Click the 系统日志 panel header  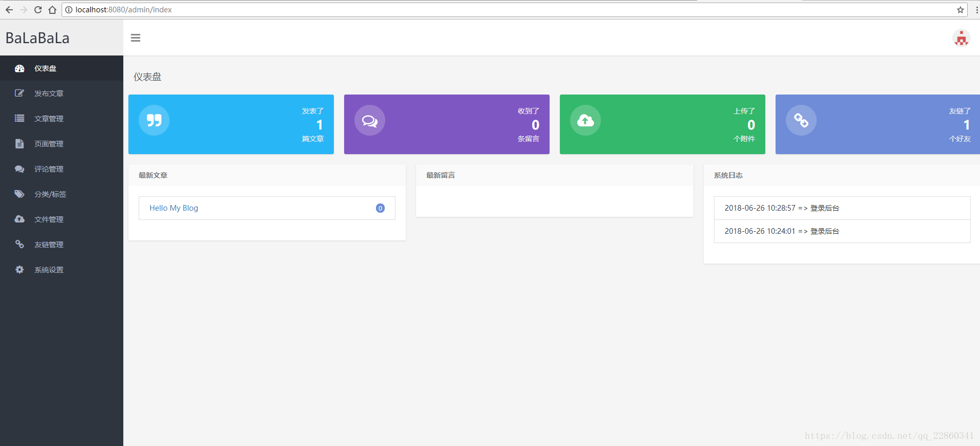click(x=842, y=175)
